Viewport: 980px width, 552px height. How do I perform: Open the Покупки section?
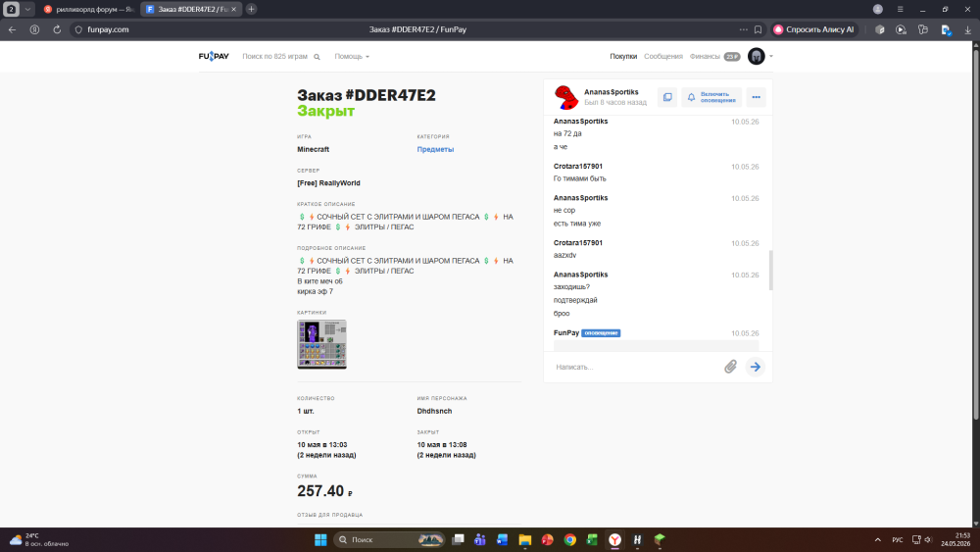point(623,56)
